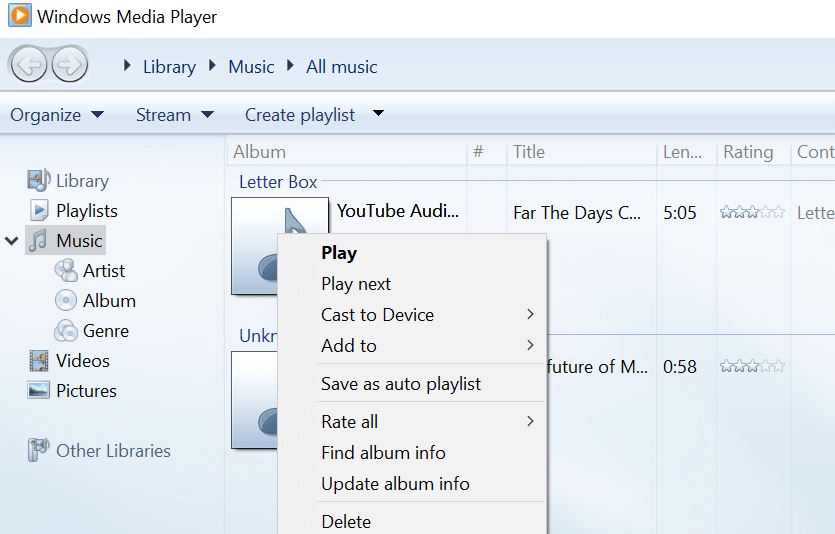Click the 0:58 track length
Viewport: 835px width, 534px height.
(680, 366)
